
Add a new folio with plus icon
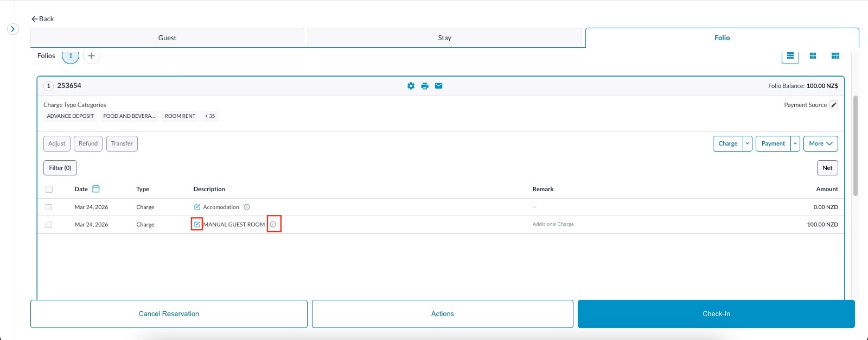point(92,56)
